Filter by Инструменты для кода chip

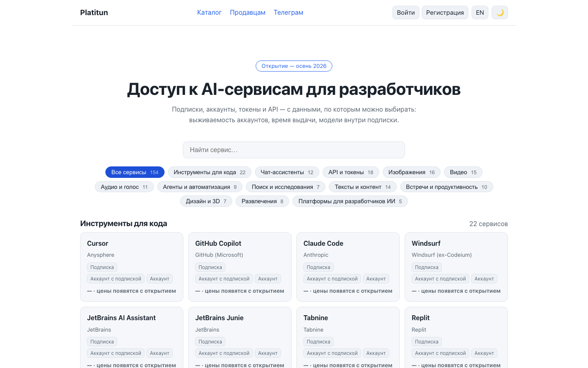pyautogui.click(x=209, y=172)
